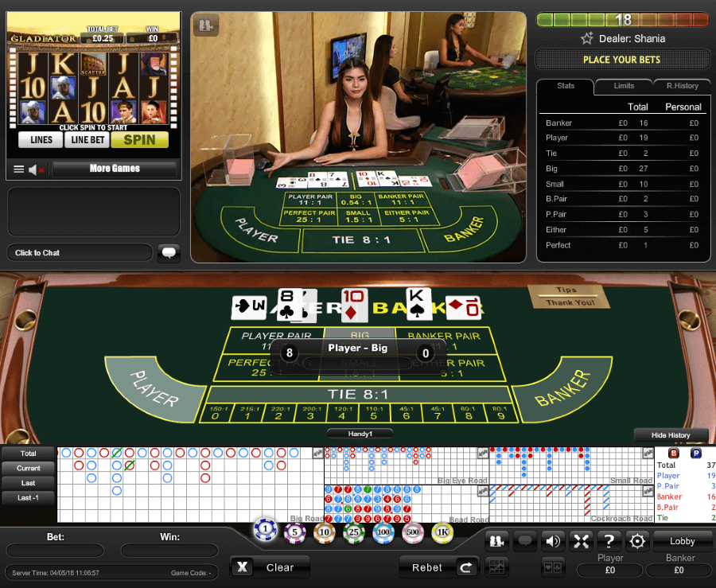Select the 5 value betting chip

(x=294, y=532)
